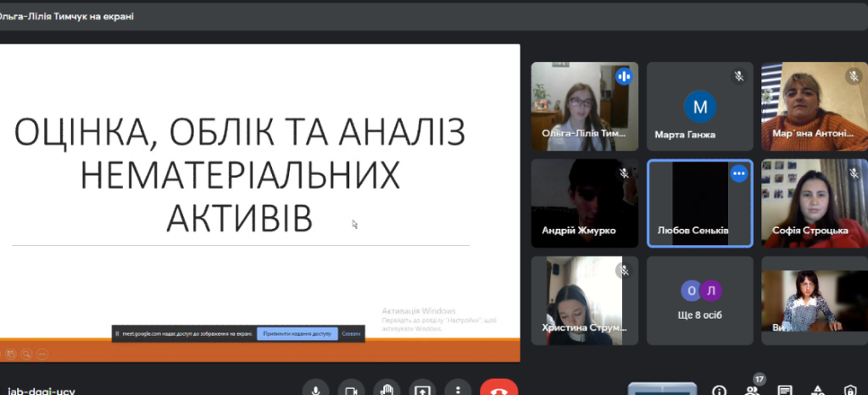Click the pause icon in sharing notification
This screenshot has width=868, height=395.
(117, 334)
